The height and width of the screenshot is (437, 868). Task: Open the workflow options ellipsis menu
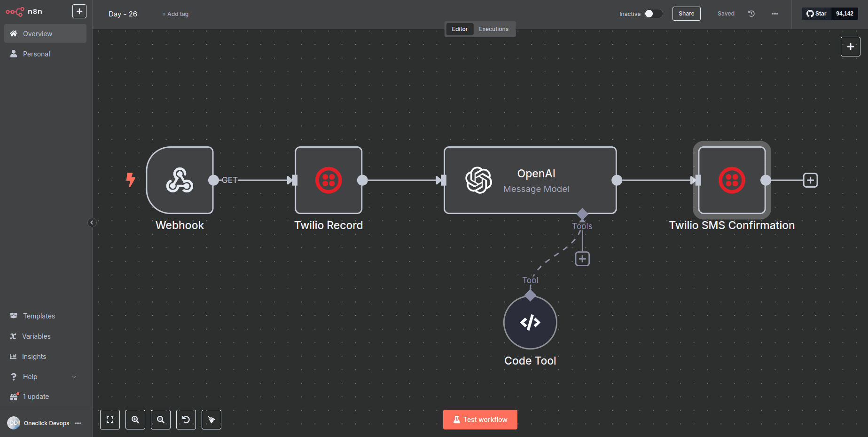(x=775, y=14)
